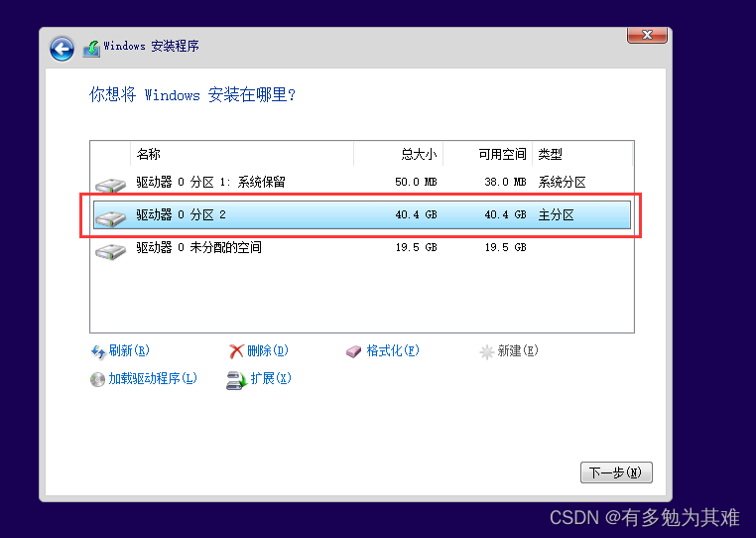Select row 驱动器 0 分区 2
Screen dimensions: 756x538
click(362, 214)
